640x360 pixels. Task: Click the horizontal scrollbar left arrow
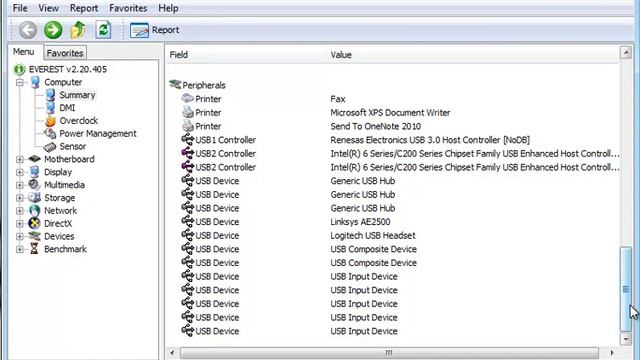coord(172,353)
